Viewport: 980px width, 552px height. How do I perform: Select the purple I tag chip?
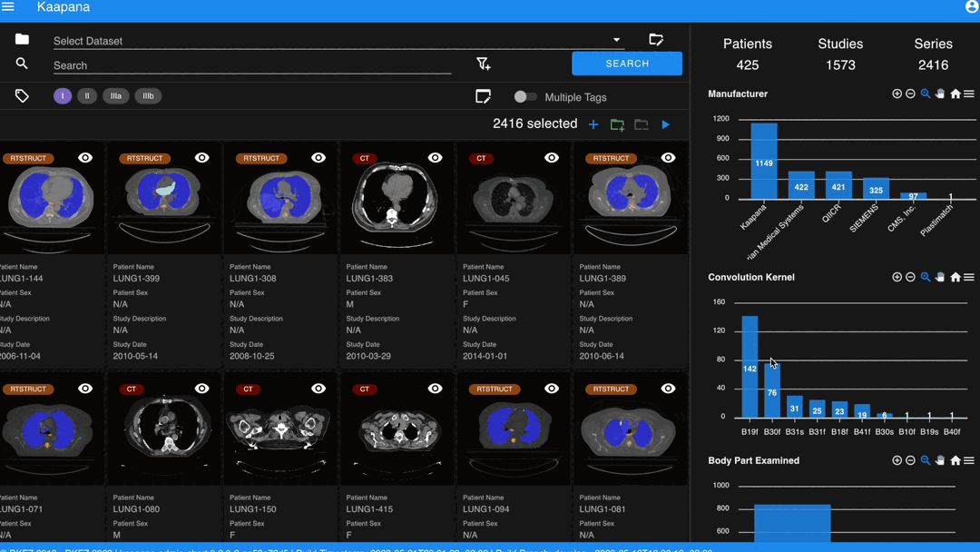coord(63,95)
